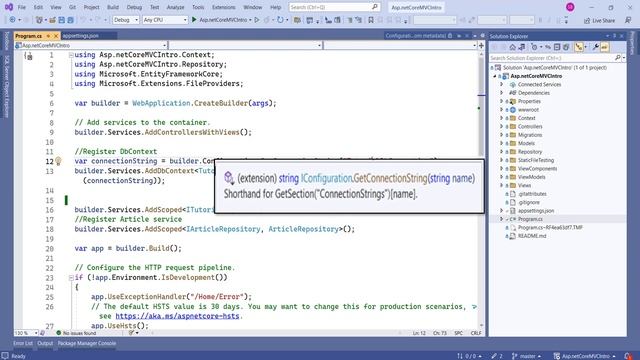Expand the Views folder
Image resolution: width=640 pixels, height=360 pixels.
[x=502, y=185]
